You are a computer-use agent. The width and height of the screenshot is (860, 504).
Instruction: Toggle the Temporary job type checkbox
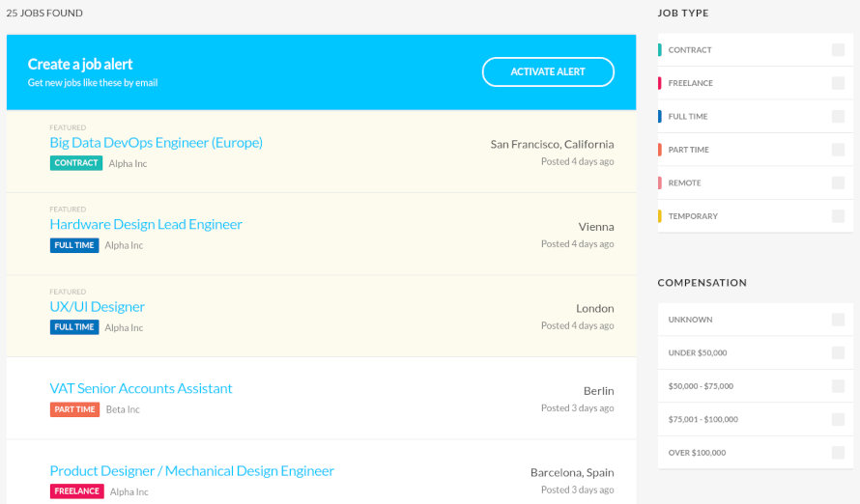(x=838, y=216)
